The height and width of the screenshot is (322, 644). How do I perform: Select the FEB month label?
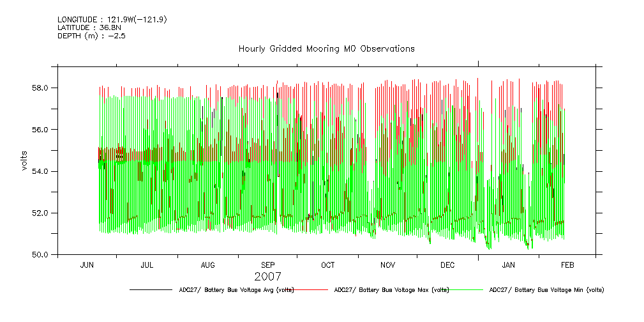click(x=567, y=265)
